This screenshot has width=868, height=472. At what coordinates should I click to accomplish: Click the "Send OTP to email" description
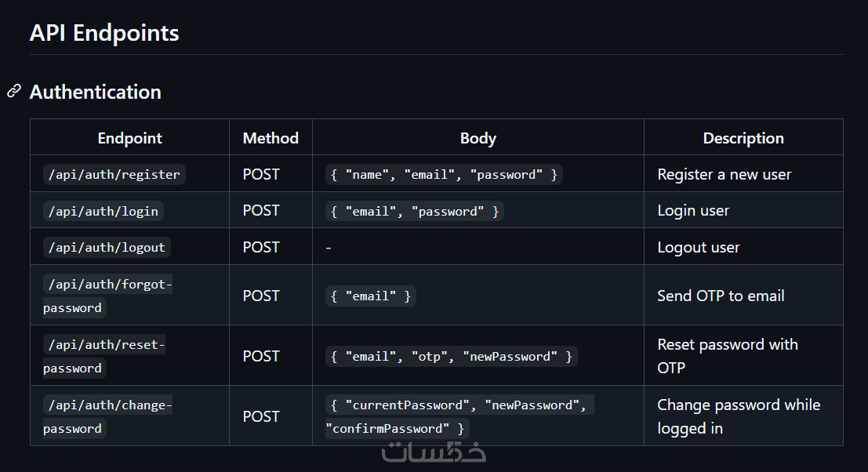click(721, 296)
